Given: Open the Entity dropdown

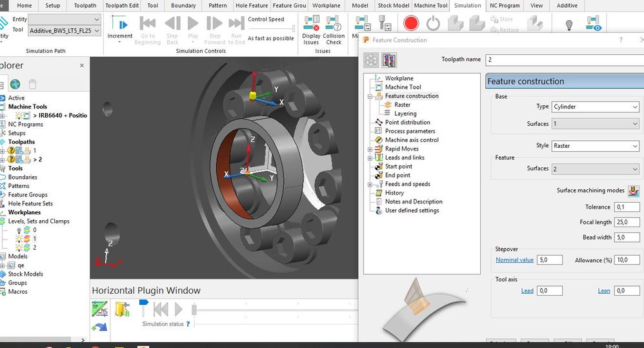Looking at the screenshot, I should pyautogui.click(x=65, y=19).
